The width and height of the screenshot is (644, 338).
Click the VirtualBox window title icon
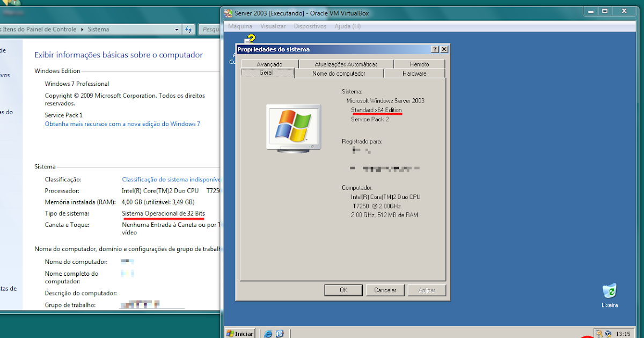[228, 13]
